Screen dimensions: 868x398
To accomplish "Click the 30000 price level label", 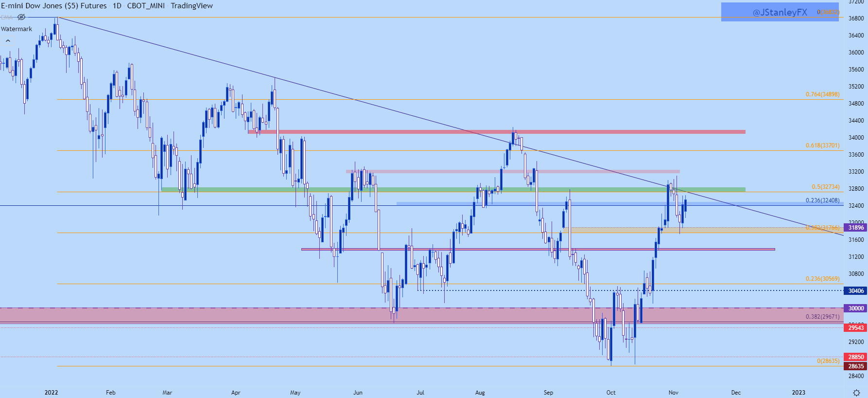I will point(856,308).
